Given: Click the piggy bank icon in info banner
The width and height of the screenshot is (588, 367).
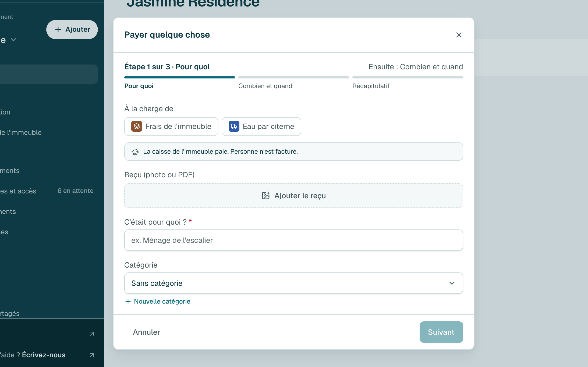Looking at the screenshot, I should (x=135, y=152).
